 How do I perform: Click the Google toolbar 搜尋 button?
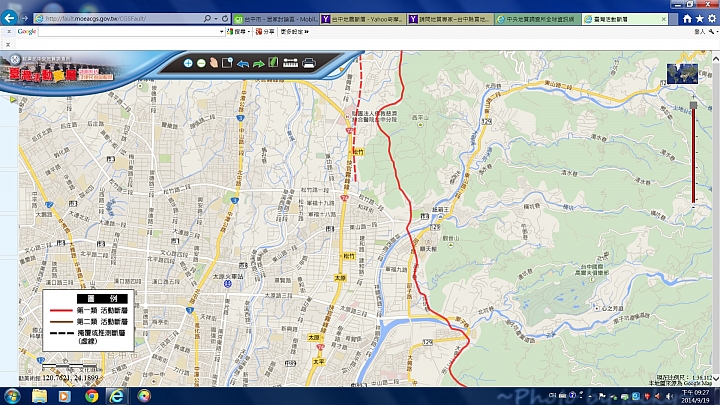click(237, 32)
